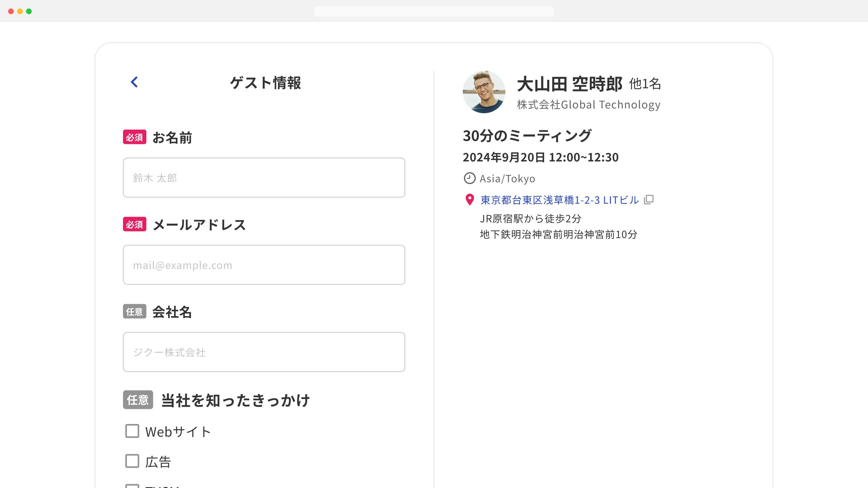Click the clock icon beside Asia/Tokyo

pyautogui.click(x=469, y=178)
